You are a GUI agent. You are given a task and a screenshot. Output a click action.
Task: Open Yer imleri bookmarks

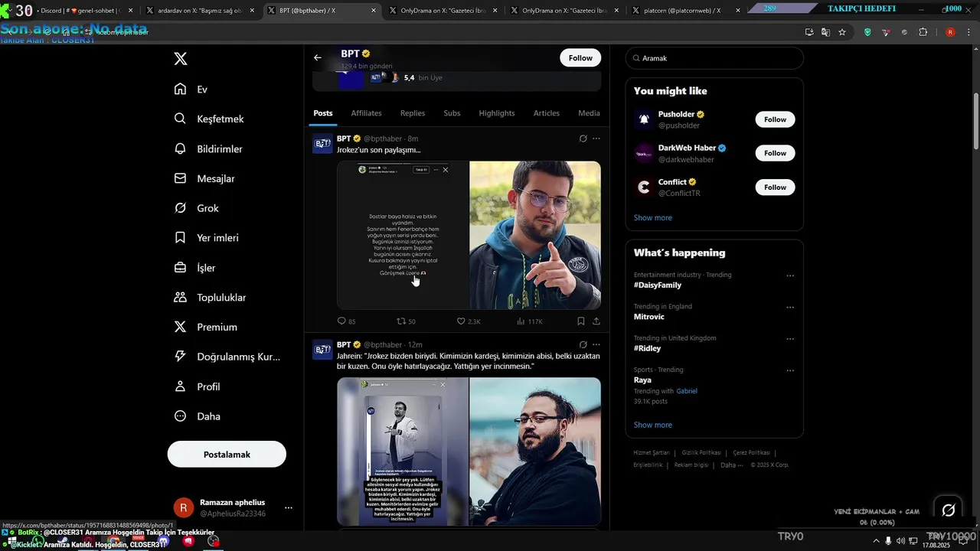207,238
